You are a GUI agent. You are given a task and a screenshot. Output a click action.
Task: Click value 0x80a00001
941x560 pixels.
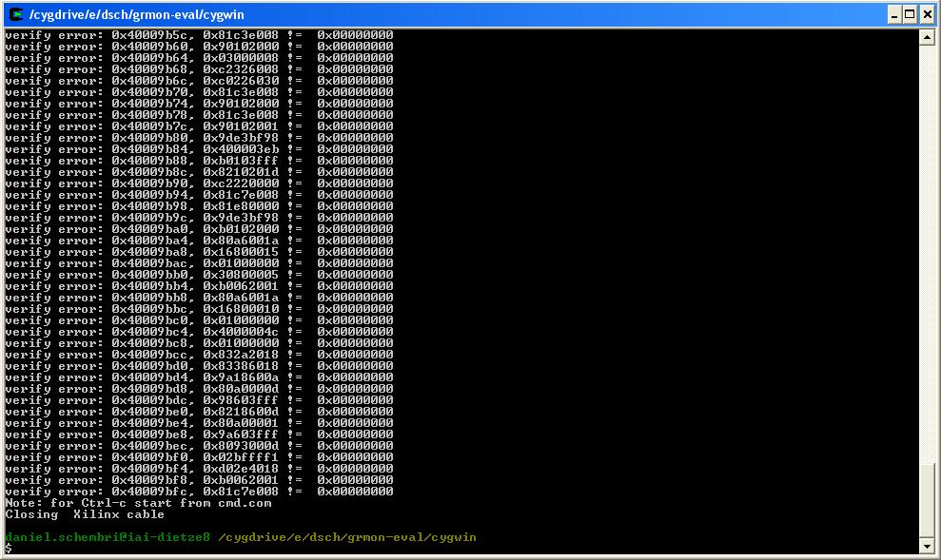242,423
